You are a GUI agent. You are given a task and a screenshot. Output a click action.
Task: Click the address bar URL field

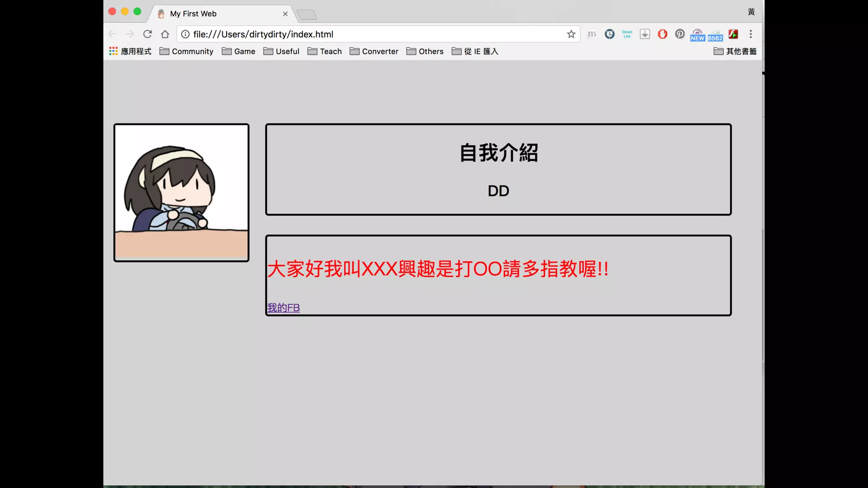click(373, 34)
